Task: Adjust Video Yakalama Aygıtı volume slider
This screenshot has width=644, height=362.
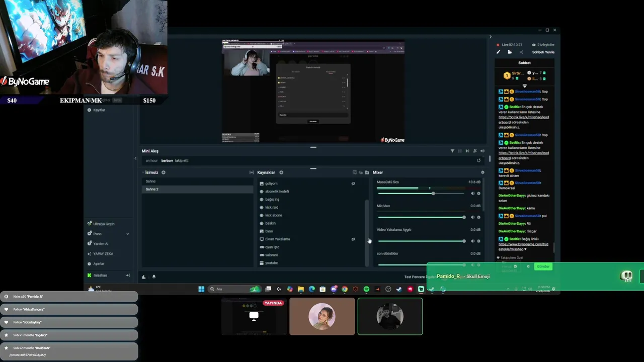Action: [422, 241]
